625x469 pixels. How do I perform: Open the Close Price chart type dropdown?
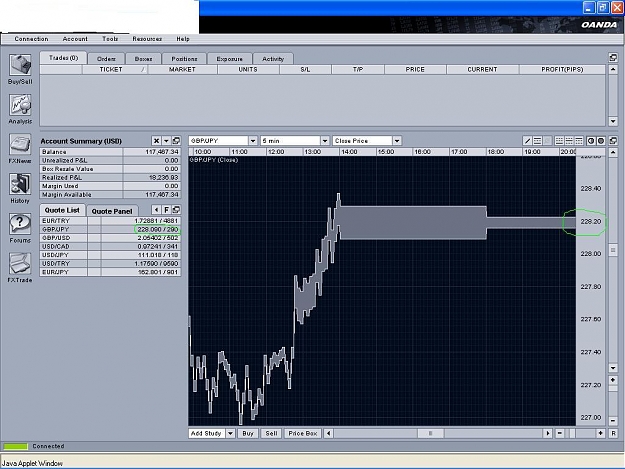coord(397,141)
